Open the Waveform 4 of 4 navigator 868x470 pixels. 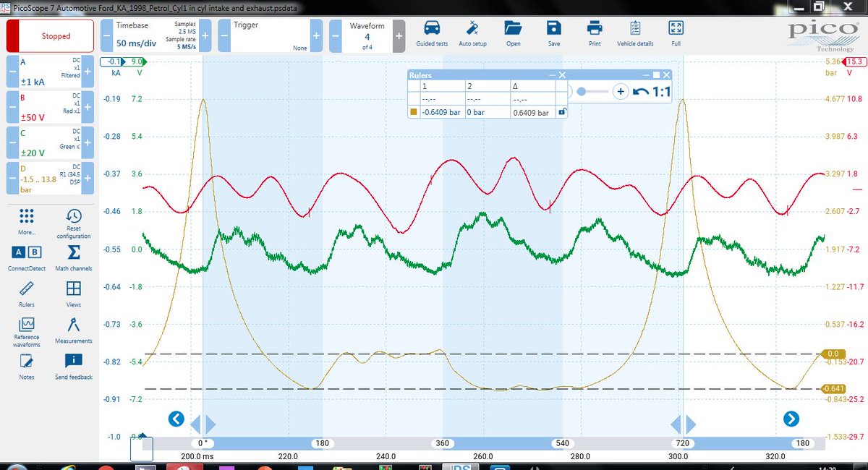click(x=367, y=35)
